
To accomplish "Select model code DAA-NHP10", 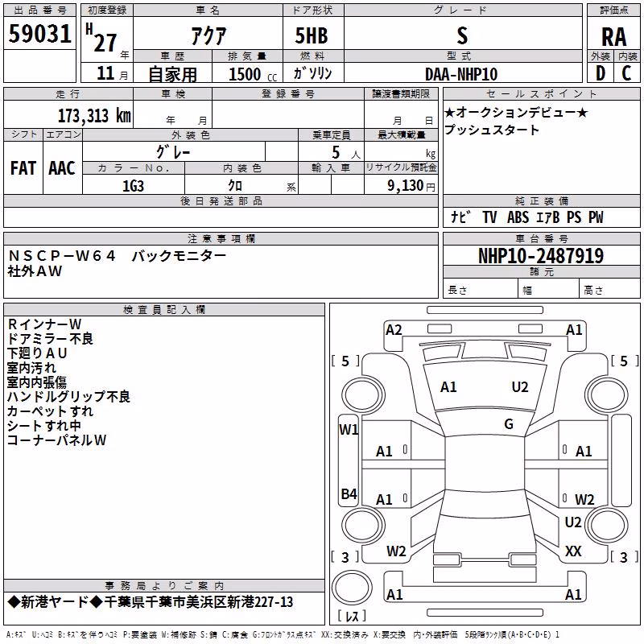I will (x=461, y=74).
